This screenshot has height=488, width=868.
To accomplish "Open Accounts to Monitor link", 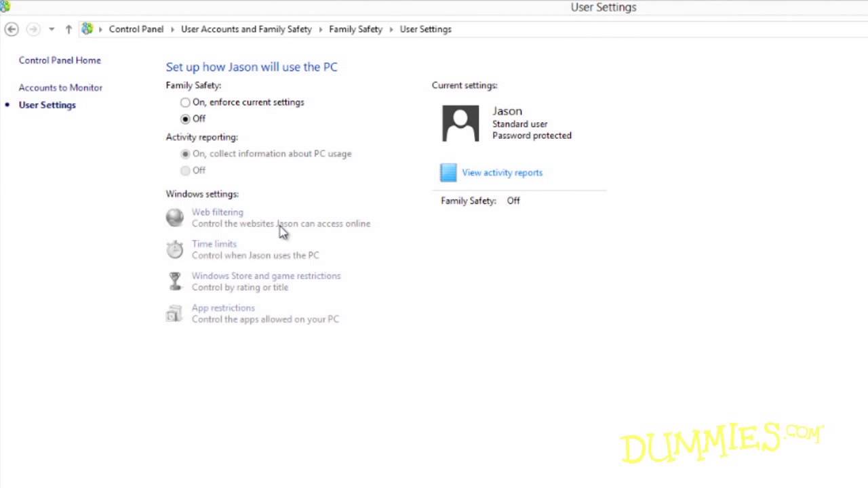I will (60, 87).
